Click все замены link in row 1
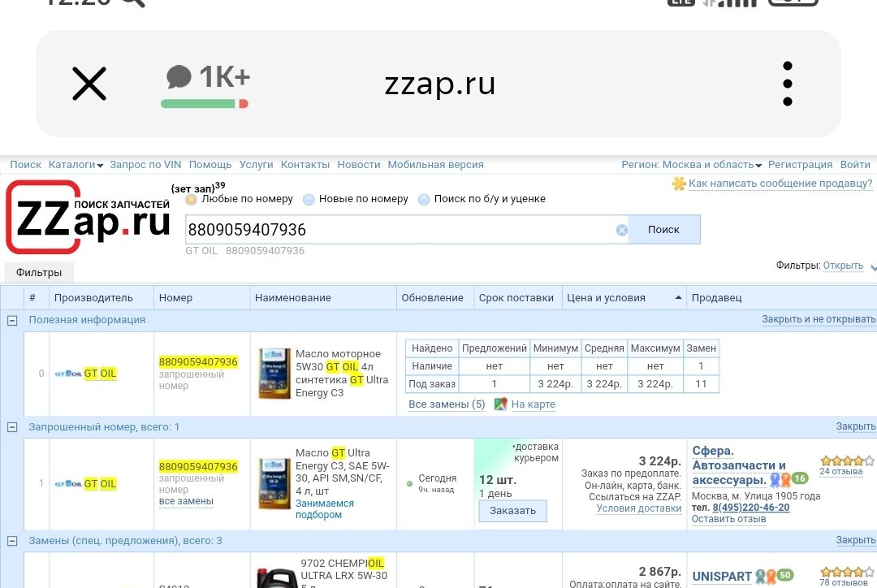 tap(186, 501)
